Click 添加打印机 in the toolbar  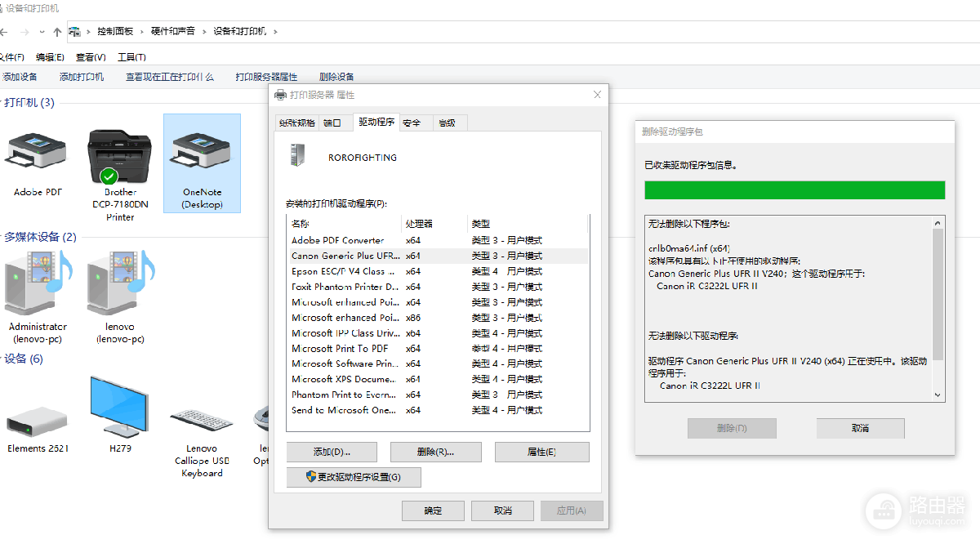click(x=82, y=77)
